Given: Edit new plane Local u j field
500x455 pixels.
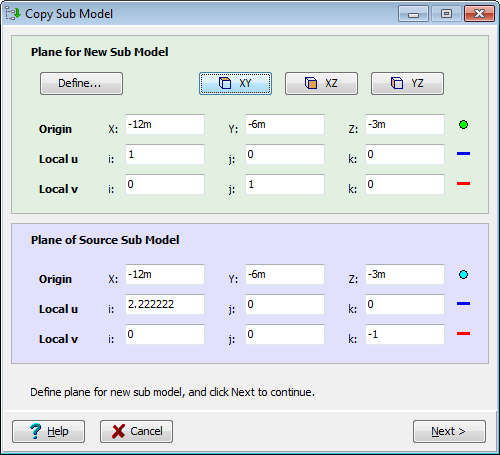Looking at the screenshot, I should click(285, 154).
